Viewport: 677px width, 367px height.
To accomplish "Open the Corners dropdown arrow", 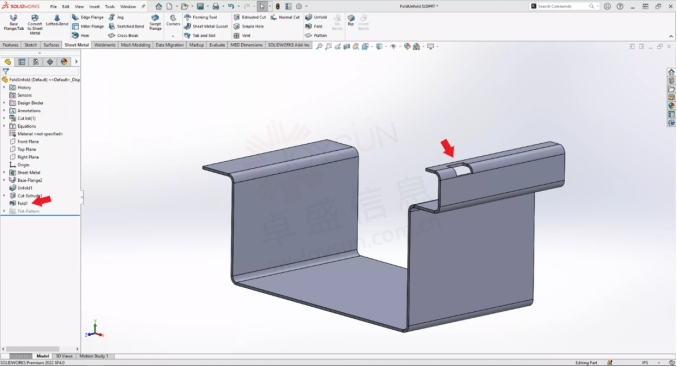I will coord(173,36).
